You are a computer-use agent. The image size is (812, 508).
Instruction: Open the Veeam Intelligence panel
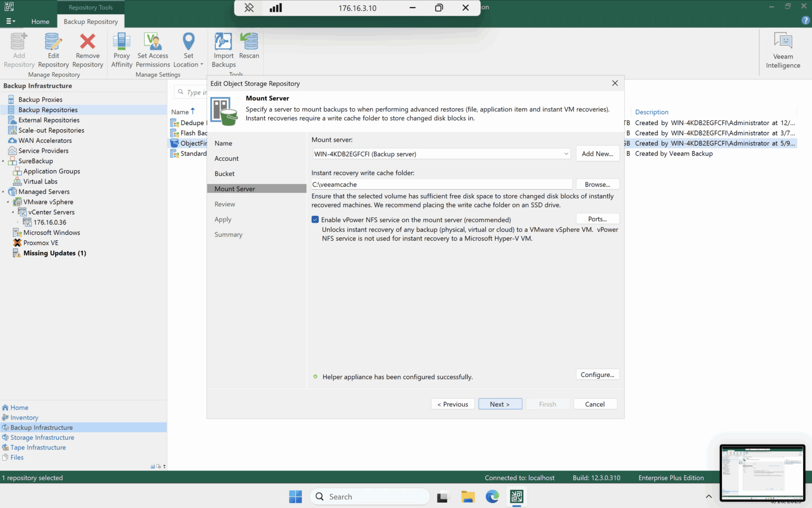pos(783,51)
